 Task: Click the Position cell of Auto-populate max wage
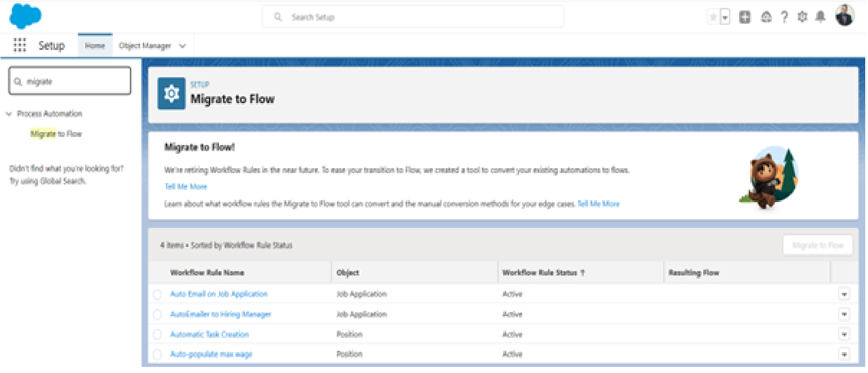click(x=349, y=354)
